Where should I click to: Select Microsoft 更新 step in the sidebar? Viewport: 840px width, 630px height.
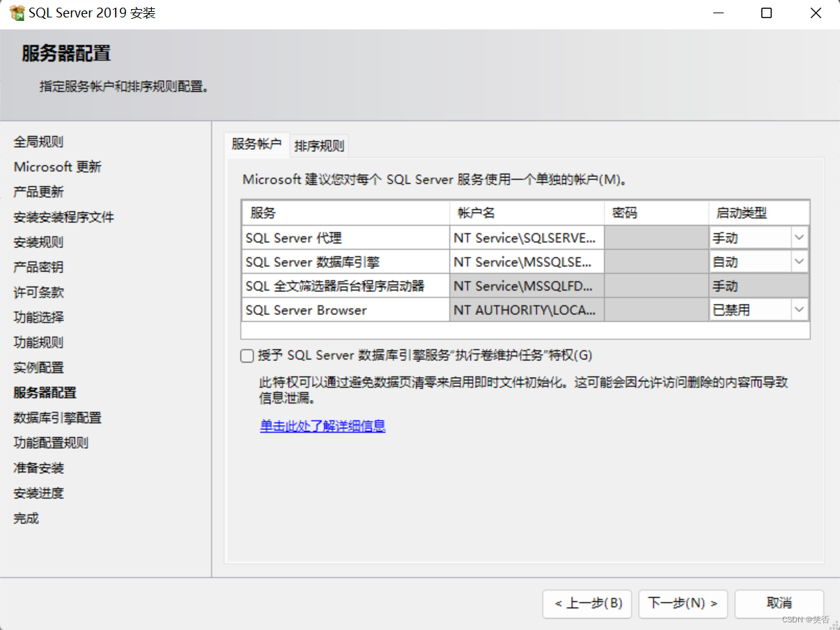coord(57,167)
